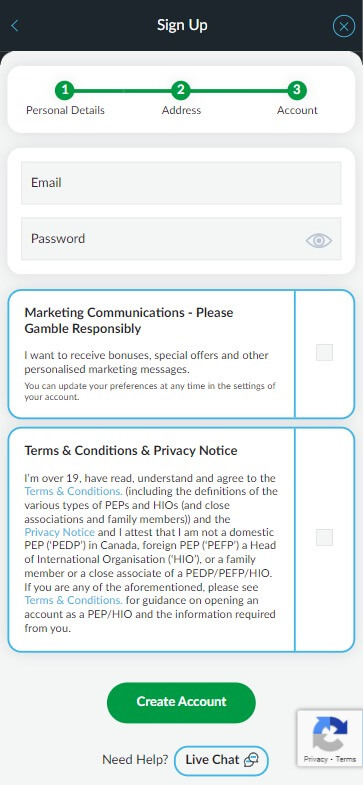Check the Marketing Communications checkbox

[324, 353]
